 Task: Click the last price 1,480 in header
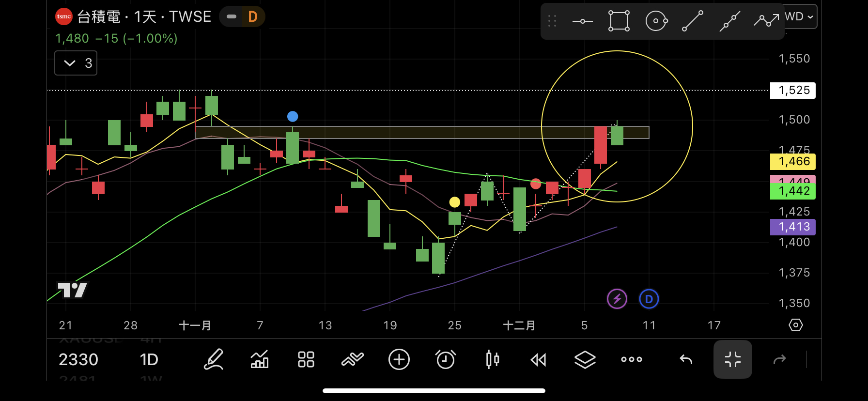point(72,38)
